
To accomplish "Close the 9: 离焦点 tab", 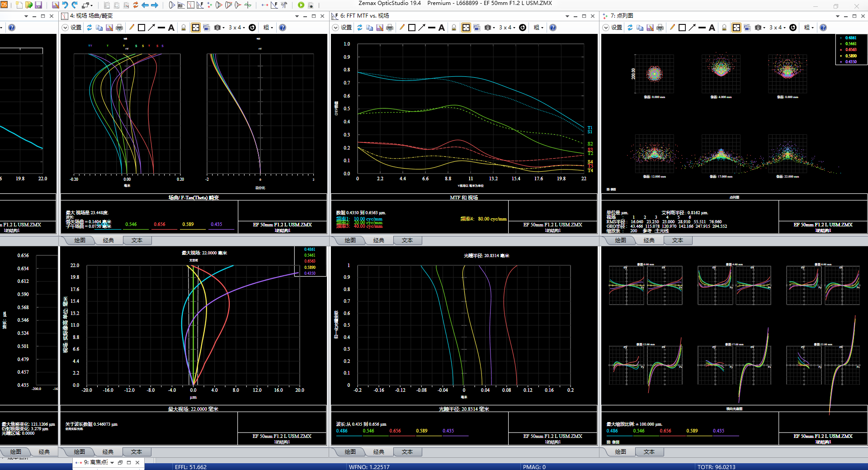I will tap(137, 462).
